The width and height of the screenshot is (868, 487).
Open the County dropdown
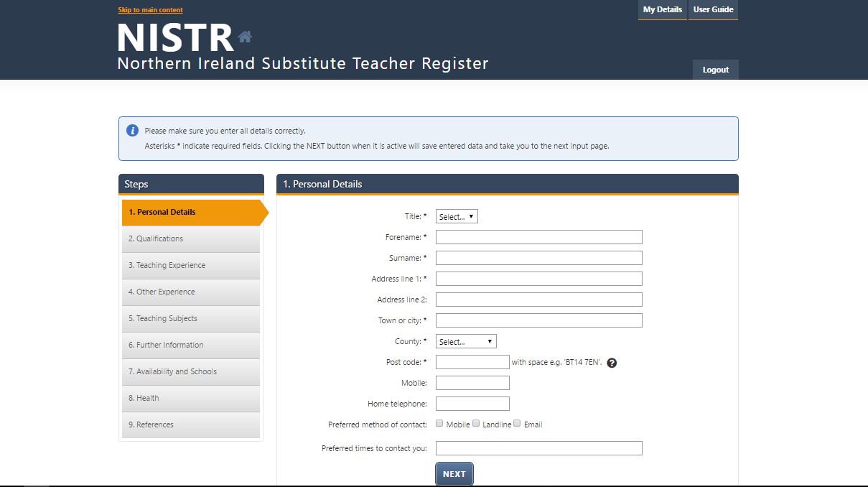tap(466, 341)
